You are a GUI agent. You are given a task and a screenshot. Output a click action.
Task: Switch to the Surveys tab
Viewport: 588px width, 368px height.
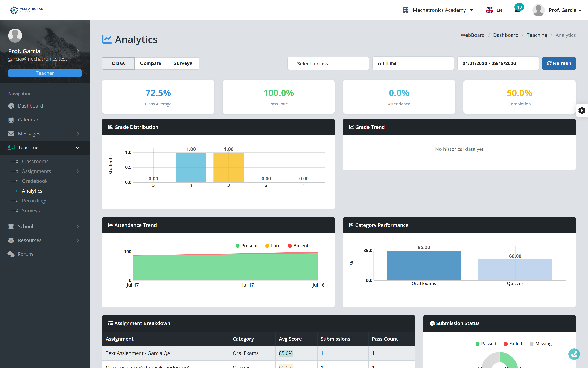(183, 64)
